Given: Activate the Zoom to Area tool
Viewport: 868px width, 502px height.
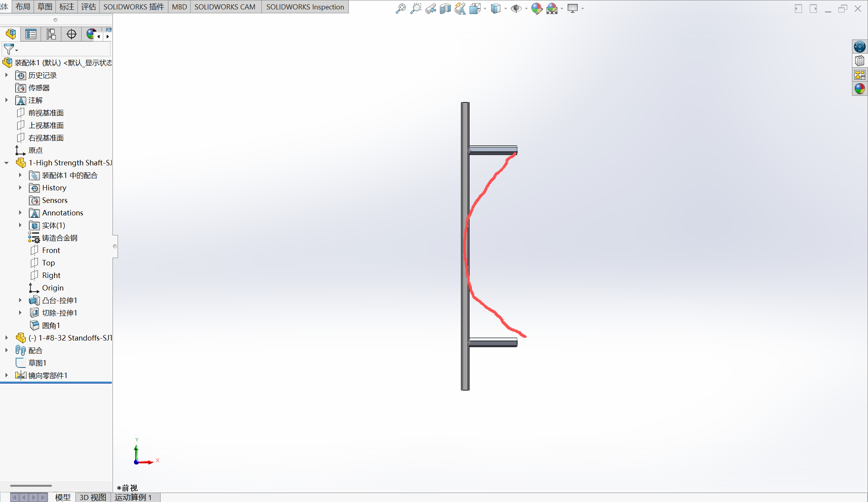Looking at the screenshot, I should click(x=416, y=8).
